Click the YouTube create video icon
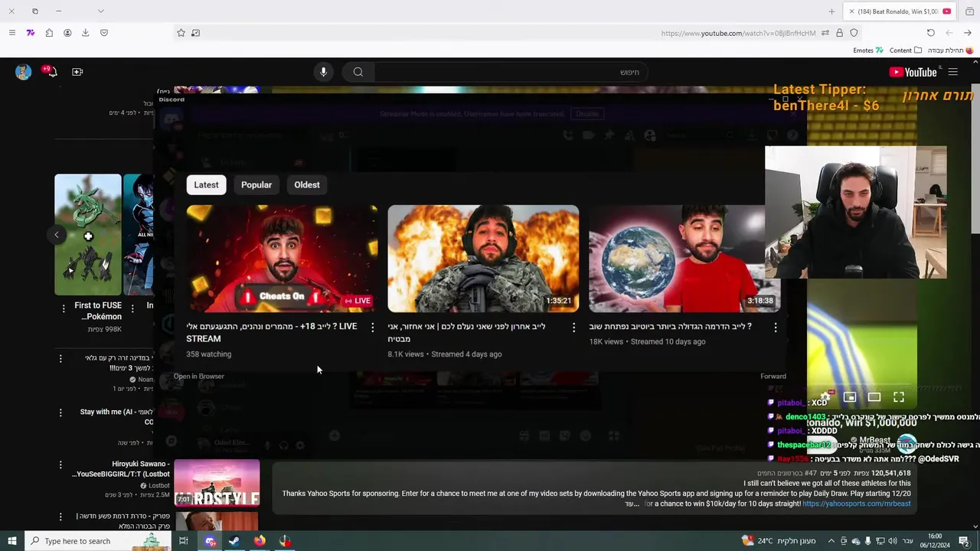The image size is (980, 551). click(77, 72)
